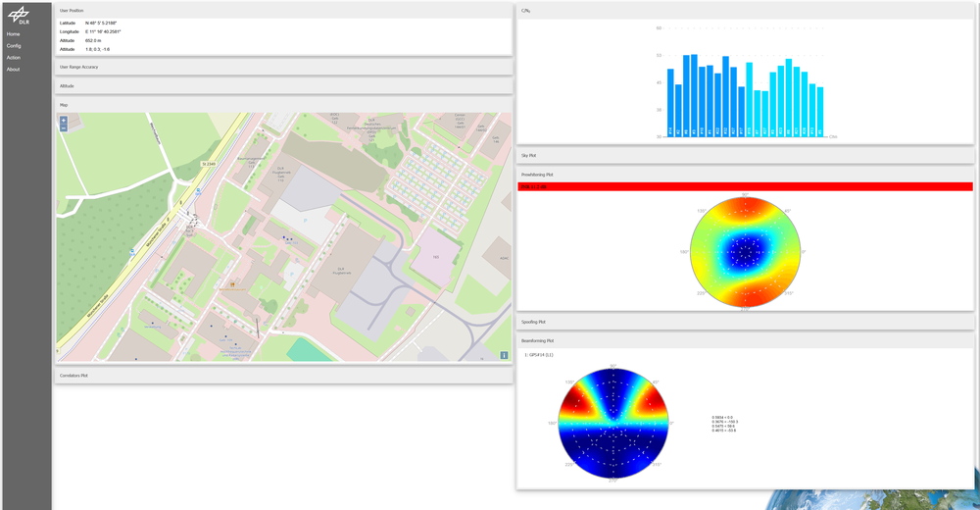980x510 pixels.
Task: Click the DLR logo in the sidebar
Action: point(19,15)
